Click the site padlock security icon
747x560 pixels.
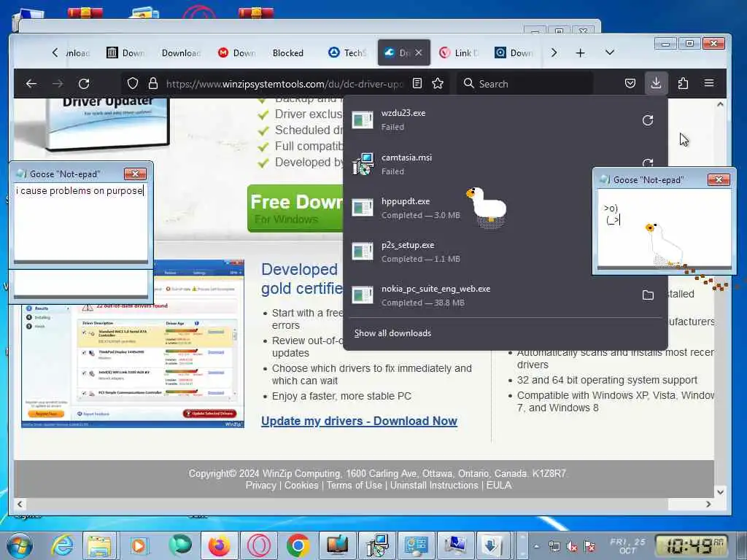(153, 84)
